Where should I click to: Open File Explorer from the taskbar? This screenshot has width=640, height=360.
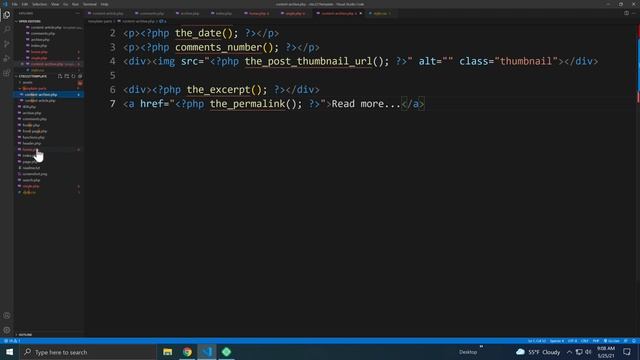[167, 352]
